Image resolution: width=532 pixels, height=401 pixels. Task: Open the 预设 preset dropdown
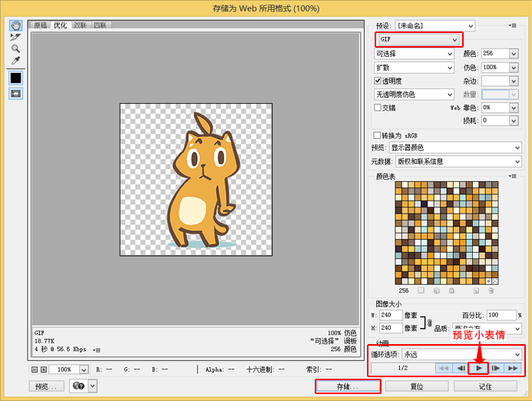435,26
